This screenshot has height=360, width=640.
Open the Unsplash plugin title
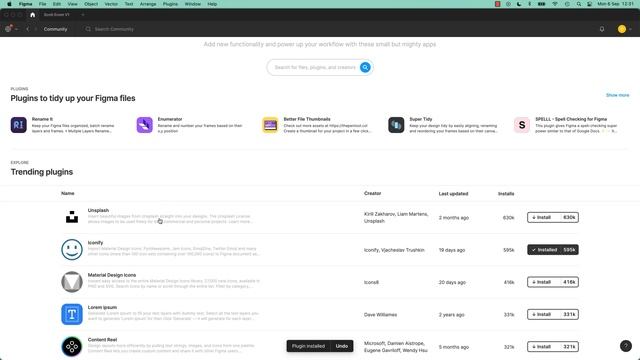(98, 210)
